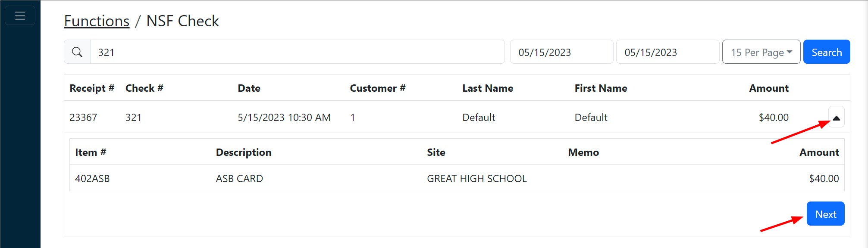Click the magnifying glass search icon

tap(78, 52)
